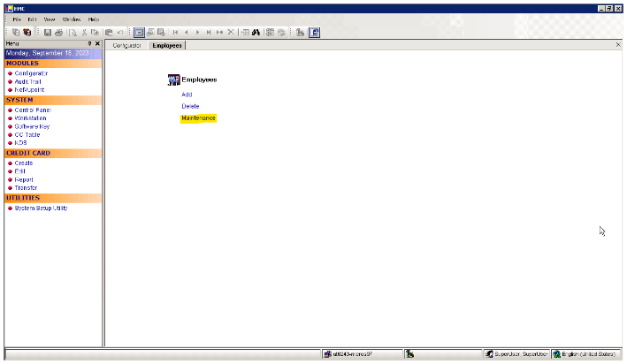Click Create under Credit Card
This screenshot has width=627, height=364.
(24, 163)
